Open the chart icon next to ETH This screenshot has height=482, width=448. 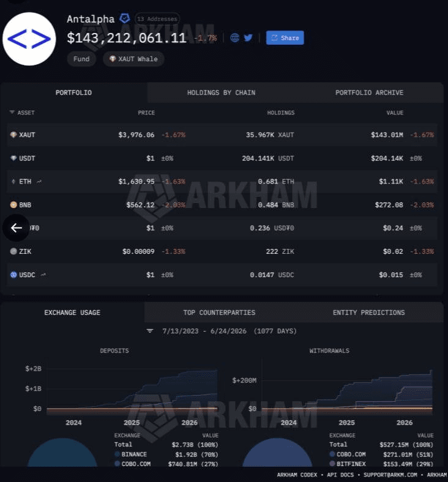point(39,182)
